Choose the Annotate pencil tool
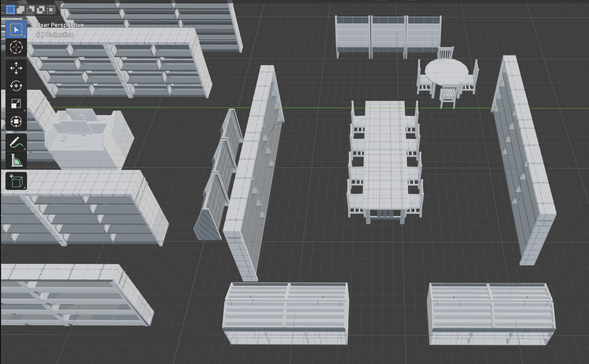 coord(16,142)
